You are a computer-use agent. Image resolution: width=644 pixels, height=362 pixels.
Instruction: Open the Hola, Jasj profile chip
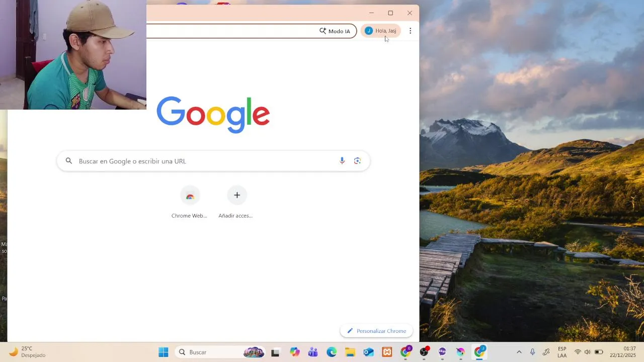point(381,31)
